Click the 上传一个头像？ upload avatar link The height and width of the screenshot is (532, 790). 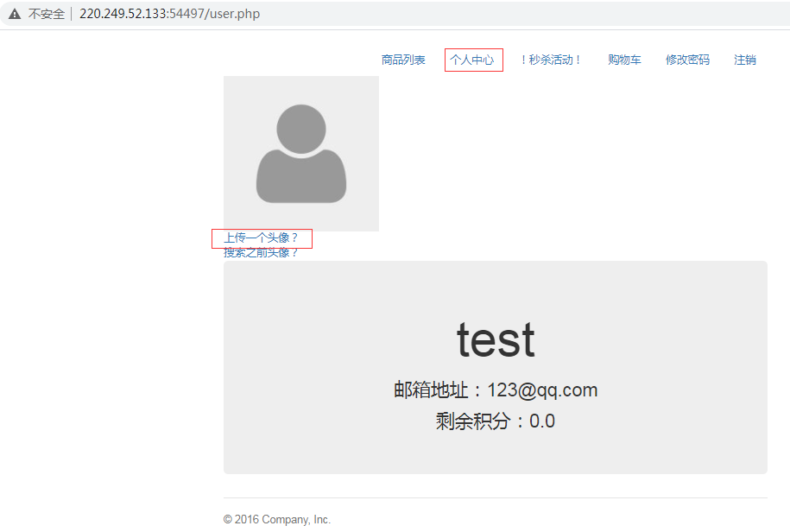261,237
